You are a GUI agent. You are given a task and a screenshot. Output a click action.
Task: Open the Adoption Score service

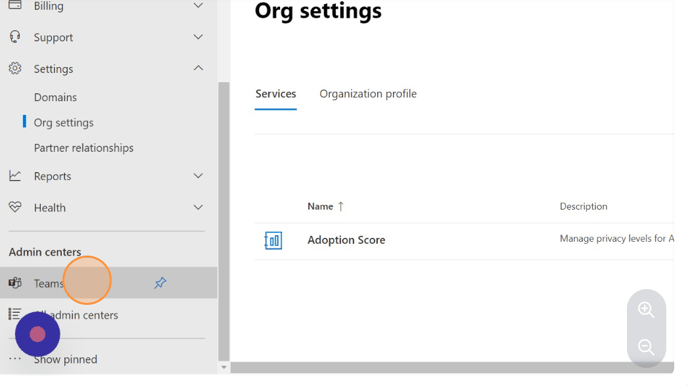[x=346, y=240]
